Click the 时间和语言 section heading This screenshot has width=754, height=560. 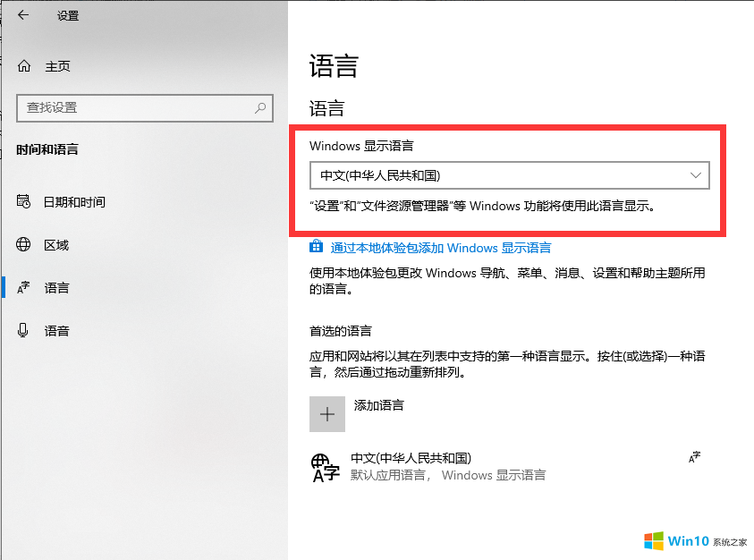point(47,149)
